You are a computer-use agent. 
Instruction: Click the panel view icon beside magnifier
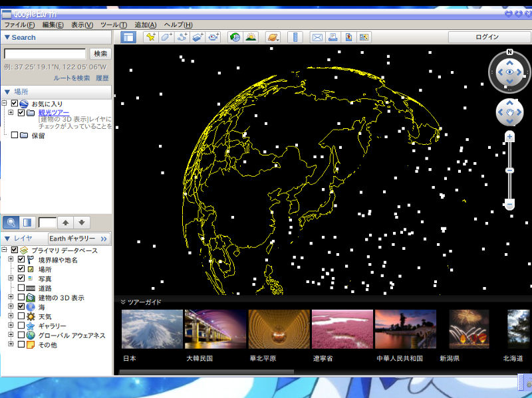(27, 223)
